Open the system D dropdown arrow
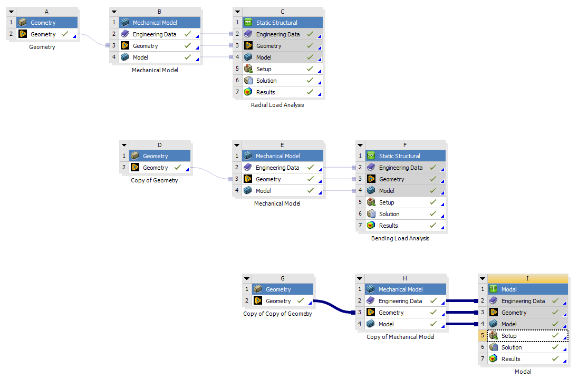This screenshot has height=379, width=588. 124,145
